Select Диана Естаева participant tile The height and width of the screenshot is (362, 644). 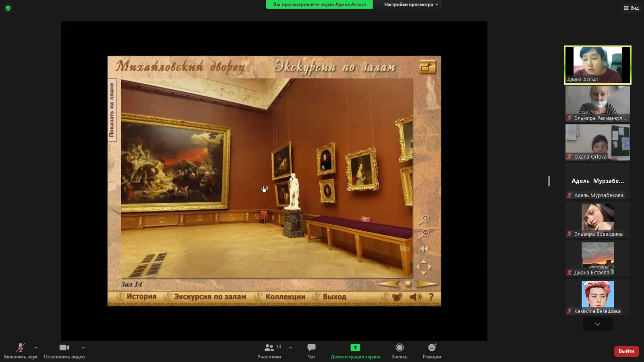pyautogui.click(x=598, y=258)
